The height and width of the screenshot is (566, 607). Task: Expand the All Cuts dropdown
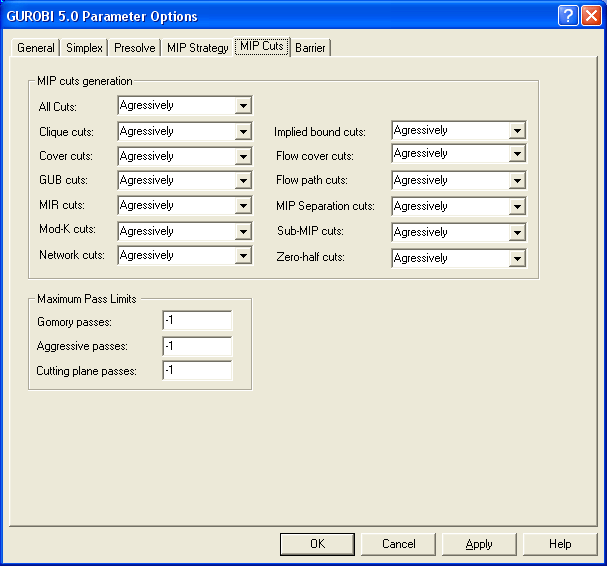185,105
